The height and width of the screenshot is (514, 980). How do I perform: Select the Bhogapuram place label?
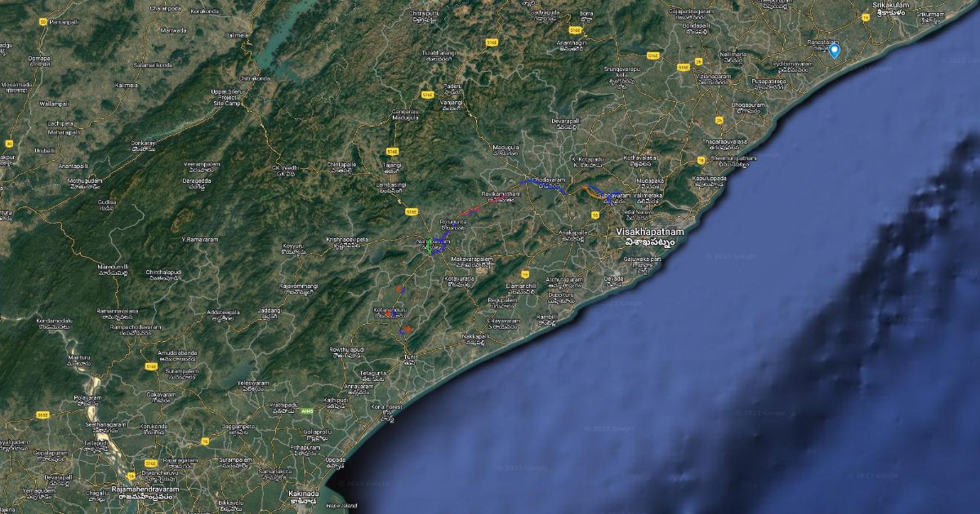pos(749,107)
